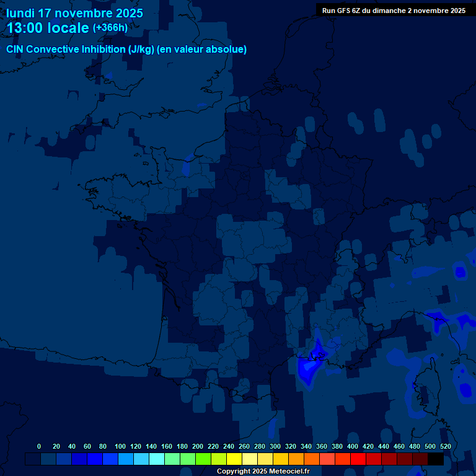Click the CIN Convective Inhibition title

tap(126, 50)
